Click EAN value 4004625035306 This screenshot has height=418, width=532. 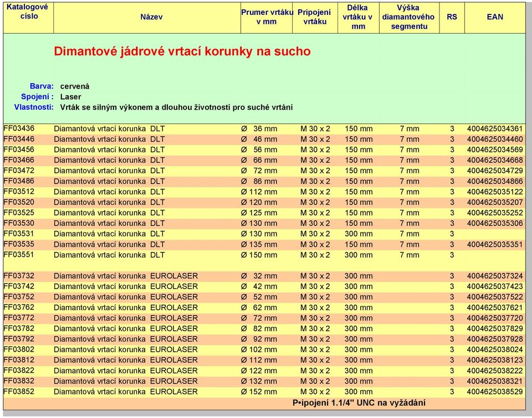[495, 224]
